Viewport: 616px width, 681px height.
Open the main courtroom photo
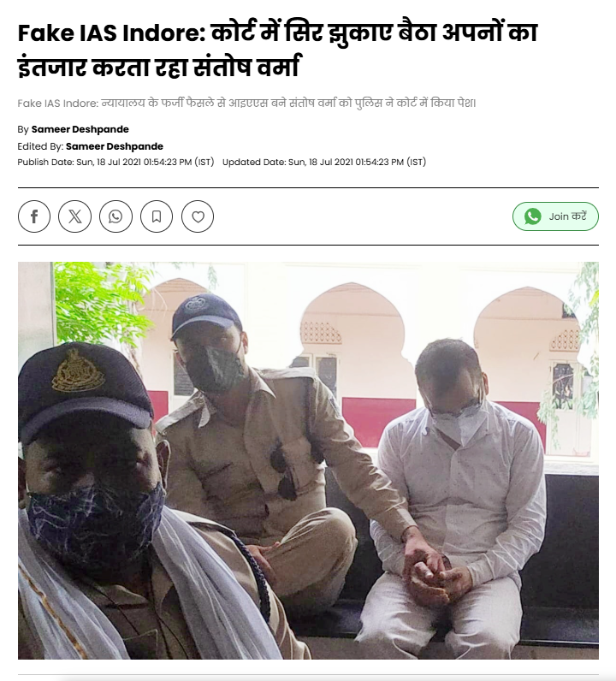point(308,460)
